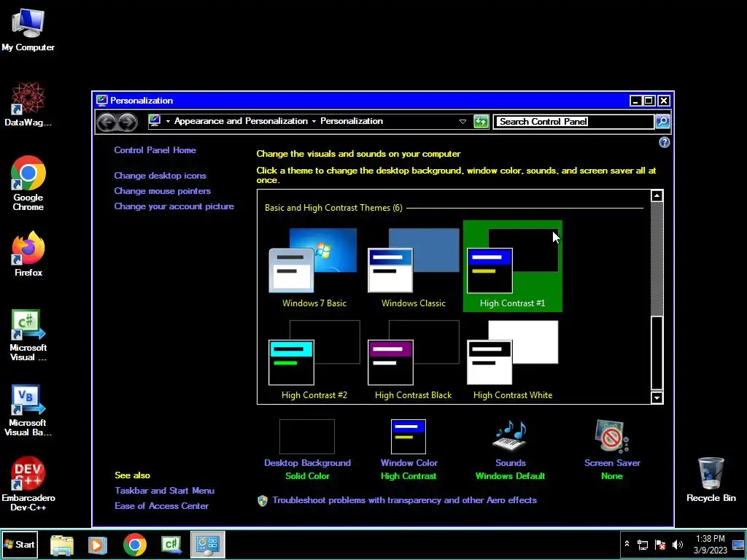
Task: Click the Personalization icon in address bar
Action: (x=155, y=121)
